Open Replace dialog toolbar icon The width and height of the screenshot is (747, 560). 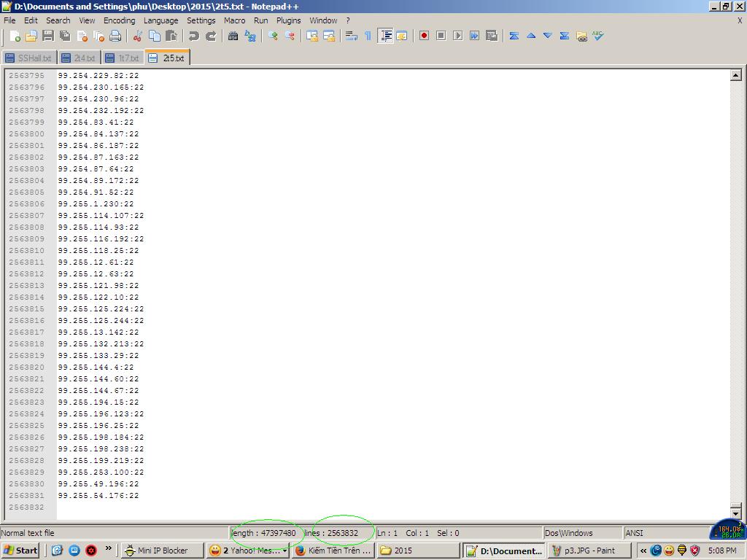(x=250, y=36)
